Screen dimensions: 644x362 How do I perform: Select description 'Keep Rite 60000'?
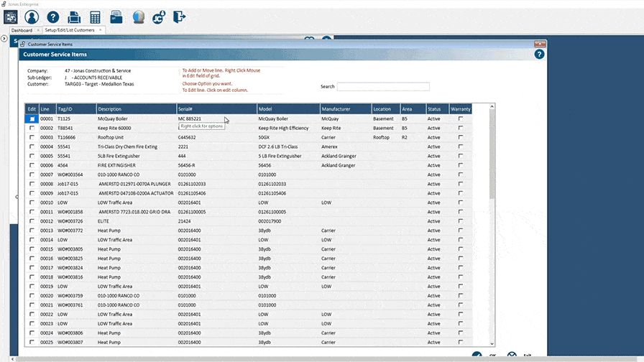point(114,128)
